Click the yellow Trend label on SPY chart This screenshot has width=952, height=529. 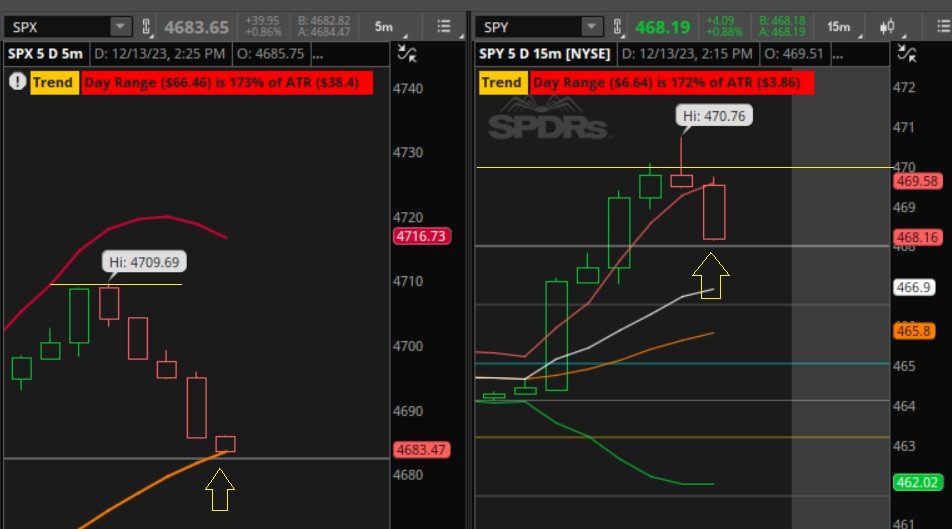(x=502, y=82)
